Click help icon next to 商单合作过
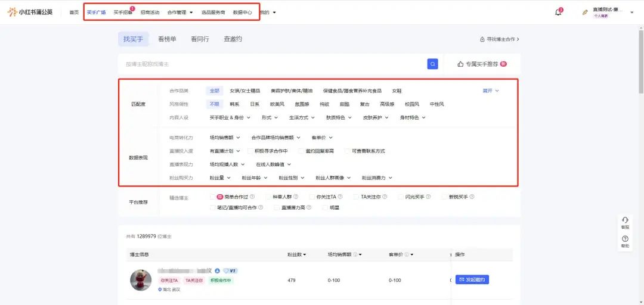The width and height of the screenshot is (644, 305). point(252,197)
